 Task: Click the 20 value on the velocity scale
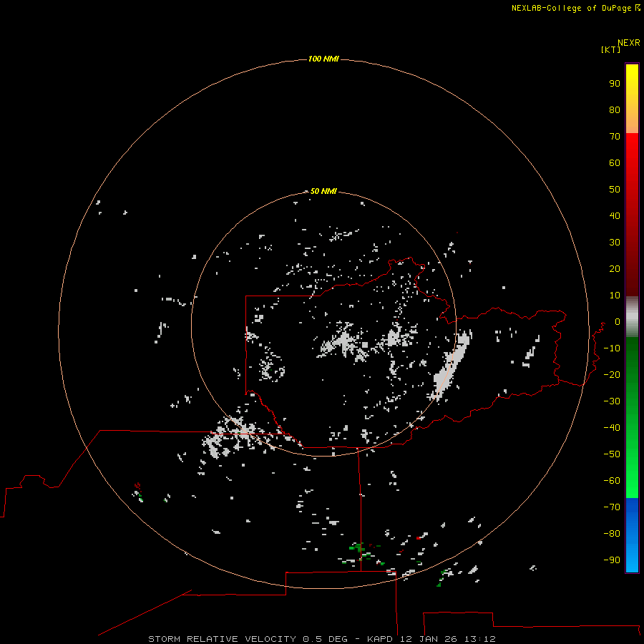(615, 268)
